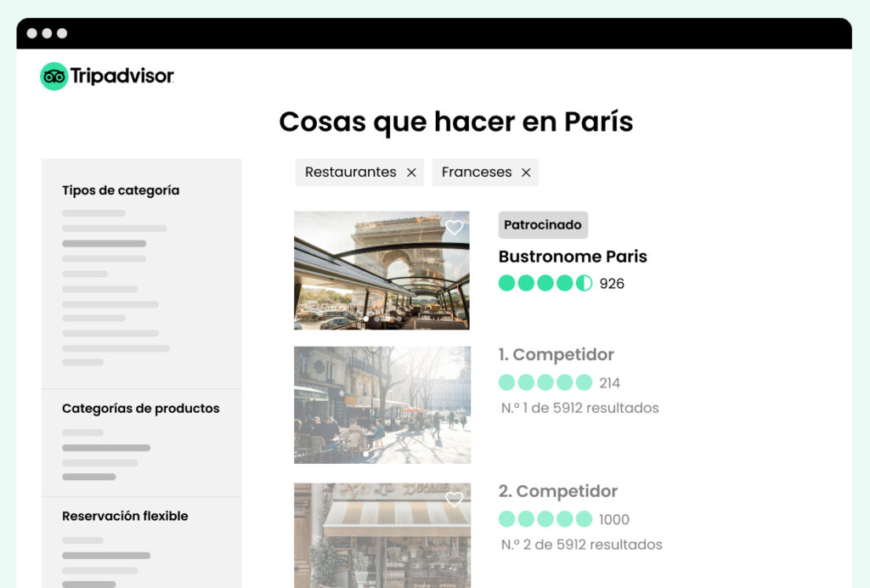This screenshot has height=588, width=870.
Task: Click the middle window control dot in title bar
Action: (x=48, y=33)
